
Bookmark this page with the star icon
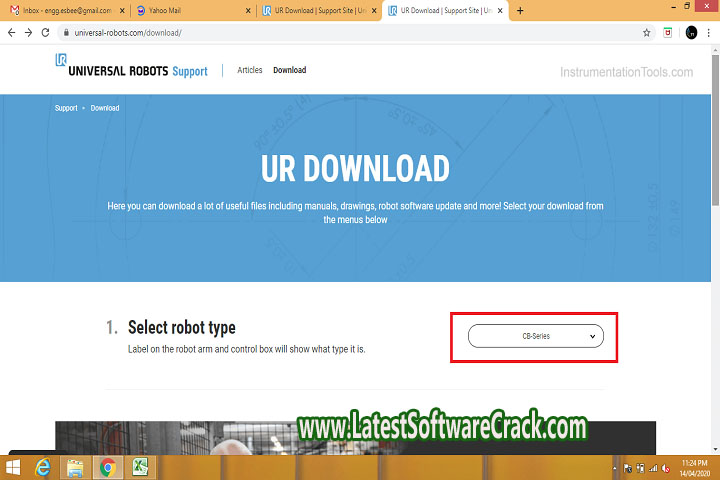647,33
